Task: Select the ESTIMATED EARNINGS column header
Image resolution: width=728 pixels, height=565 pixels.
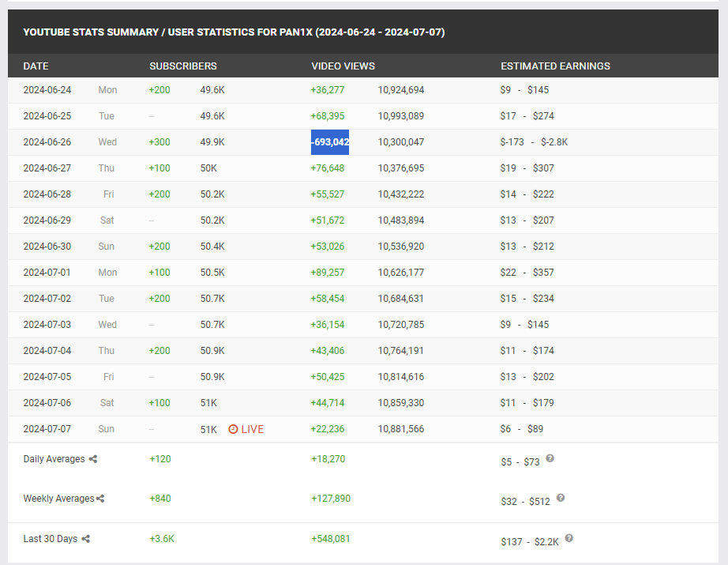Action: coord(555,66)
